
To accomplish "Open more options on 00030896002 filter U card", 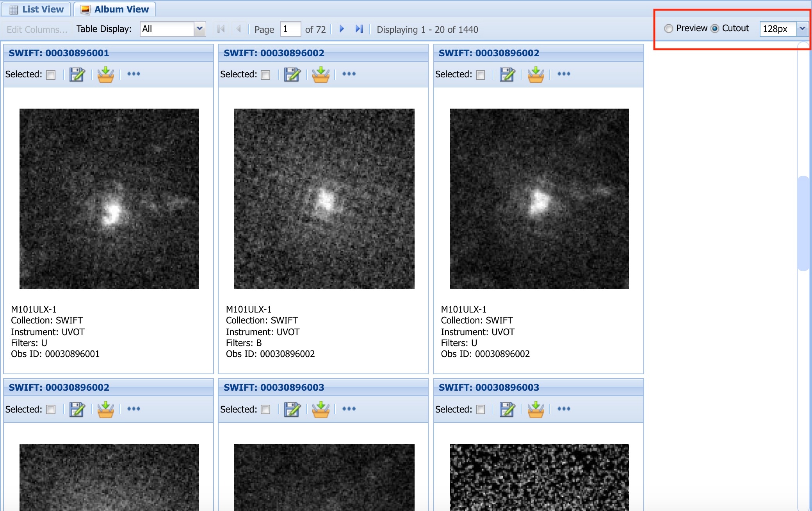I will coord(564,74).
